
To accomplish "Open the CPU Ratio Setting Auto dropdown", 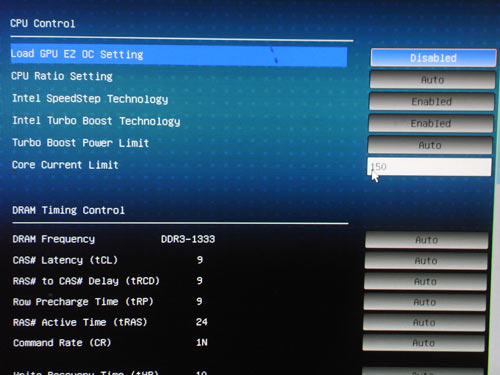I will [x=432, y=79].
